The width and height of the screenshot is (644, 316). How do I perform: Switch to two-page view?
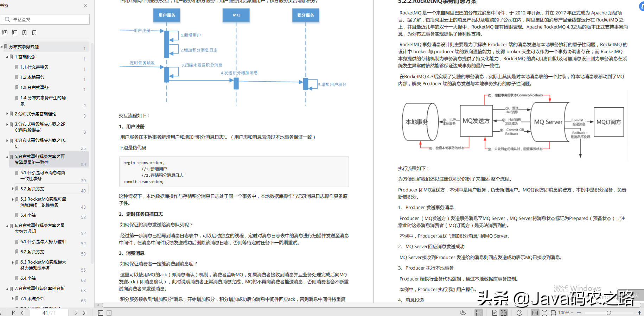pos(504,313)
